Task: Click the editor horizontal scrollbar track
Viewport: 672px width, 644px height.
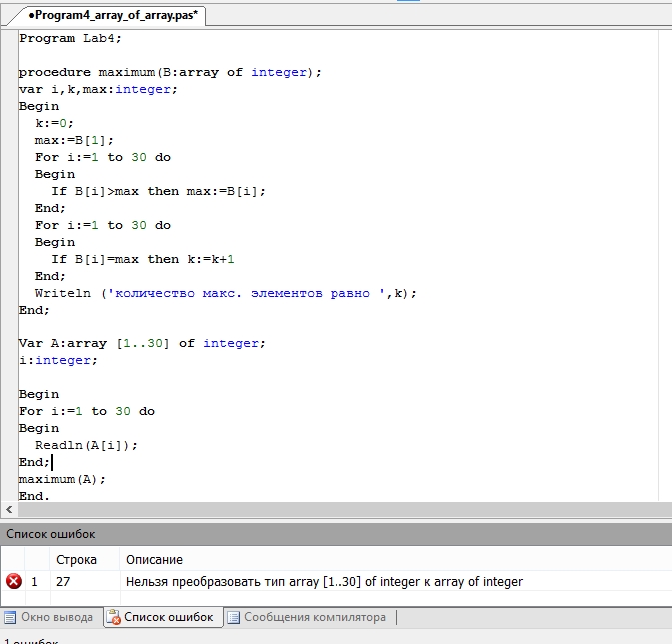Action: 344,509
